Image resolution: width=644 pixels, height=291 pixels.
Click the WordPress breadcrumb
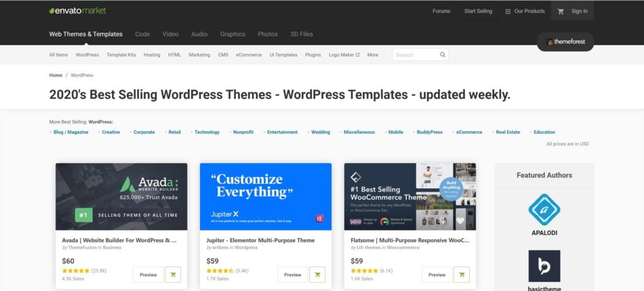tap(82, 76)
